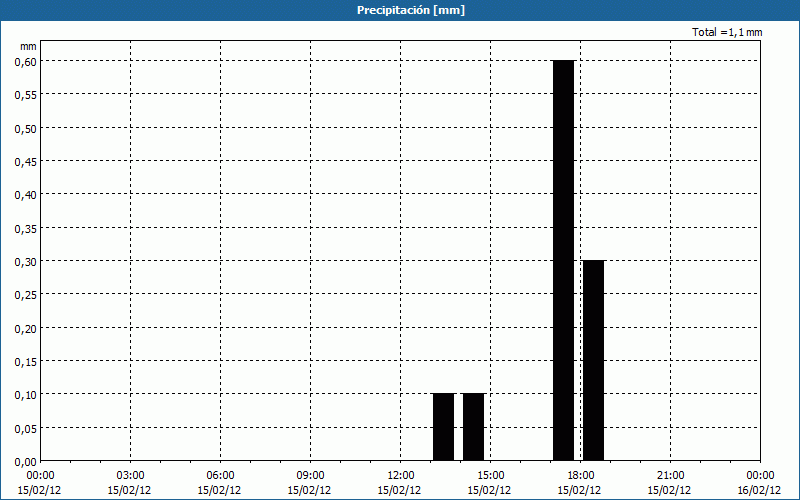Click the 0,05 y-axis label
This screenshot has height=500, width=800.
coord(26,428)
